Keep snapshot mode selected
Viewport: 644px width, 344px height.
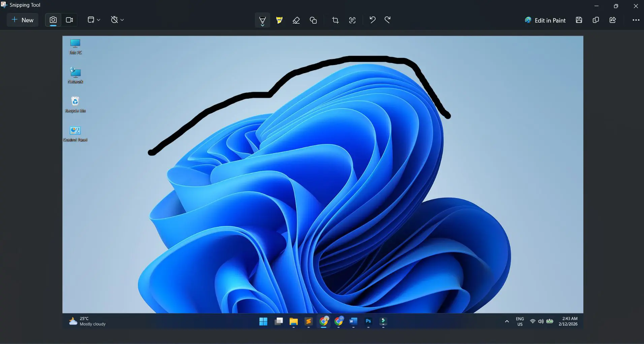point(53,20)
